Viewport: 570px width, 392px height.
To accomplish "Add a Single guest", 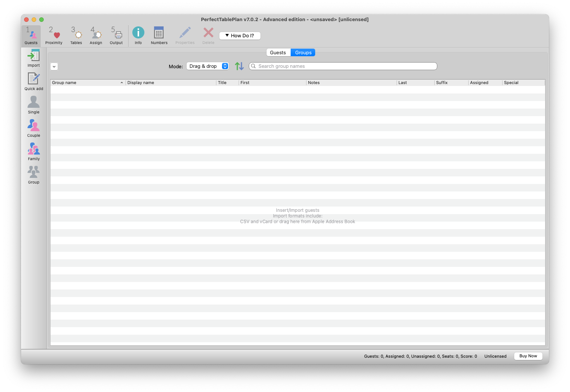I will (34, 104).
